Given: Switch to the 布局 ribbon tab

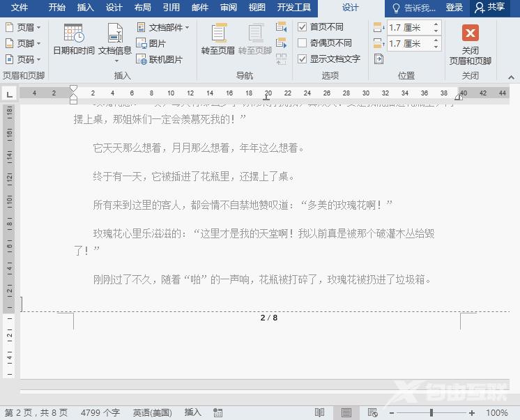Looking at the screenshot, I should pos(142,8).
